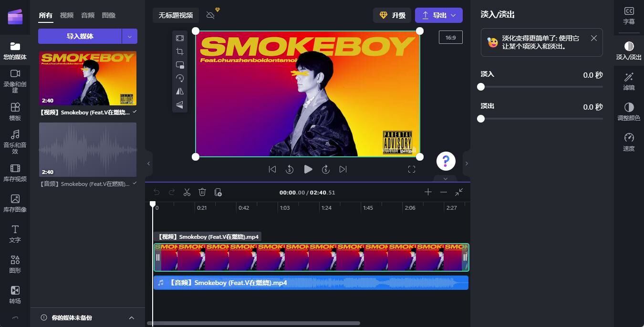The image size is (644, 327).
Task: Click the timeline horizontal scrollbar
Action: coord(253,323)
